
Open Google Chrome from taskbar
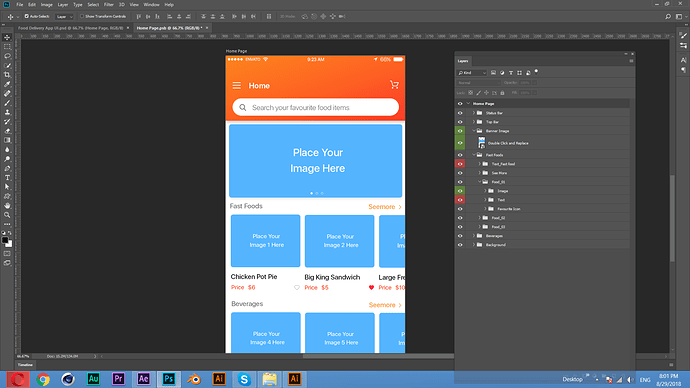click(x=43, y=379)
